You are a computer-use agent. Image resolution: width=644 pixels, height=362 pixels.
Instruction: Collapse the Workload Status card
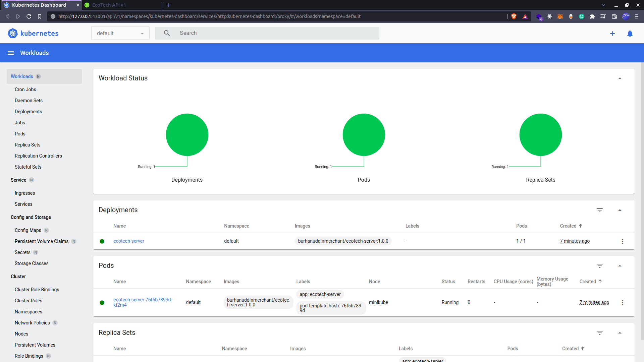click(620, 78)
